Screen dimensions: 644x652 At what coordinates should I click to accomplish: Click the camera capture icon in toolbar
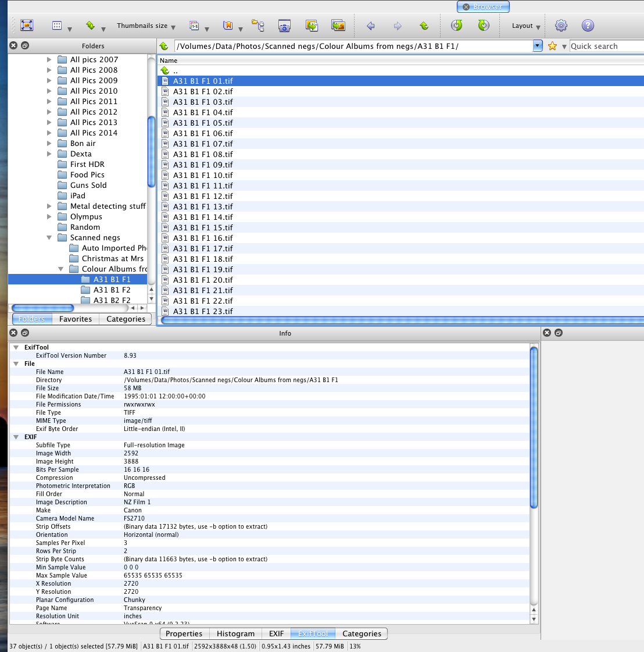(x=284, y=26)
